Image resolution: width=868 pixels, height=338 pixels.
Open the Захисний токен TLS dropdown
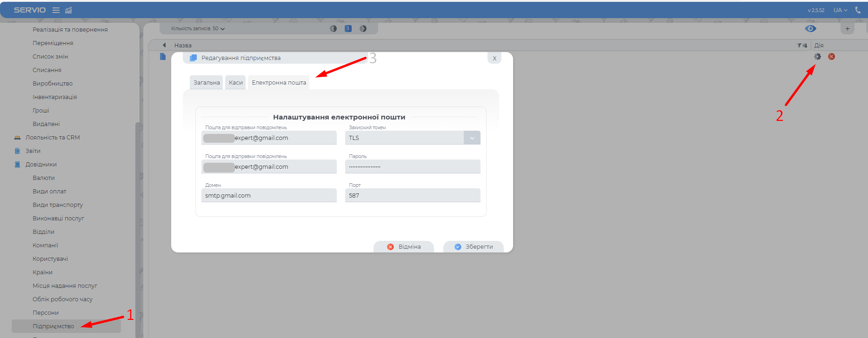tap(472, 138)
